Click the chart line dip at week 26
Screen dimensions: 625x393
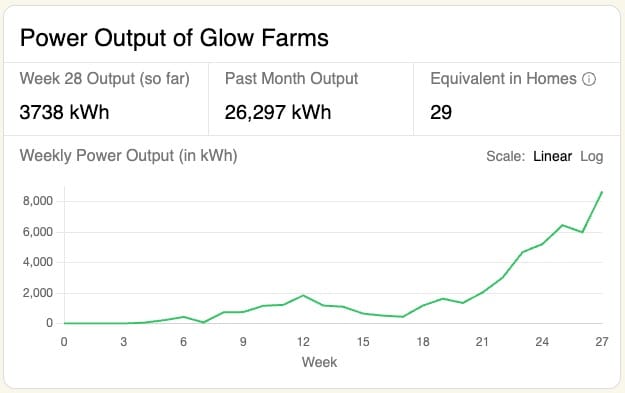click(582, 232)
